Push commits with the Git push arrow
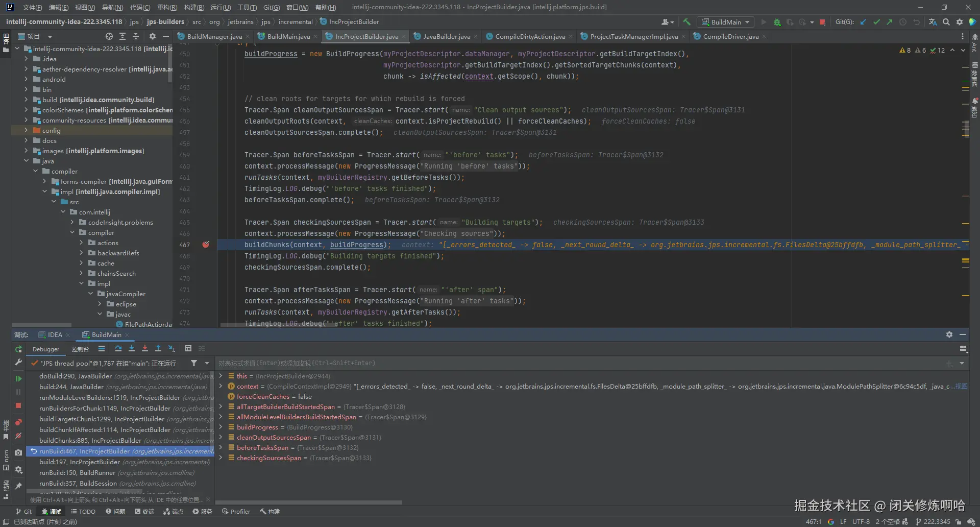980x527 pixels. click(890, 22)
